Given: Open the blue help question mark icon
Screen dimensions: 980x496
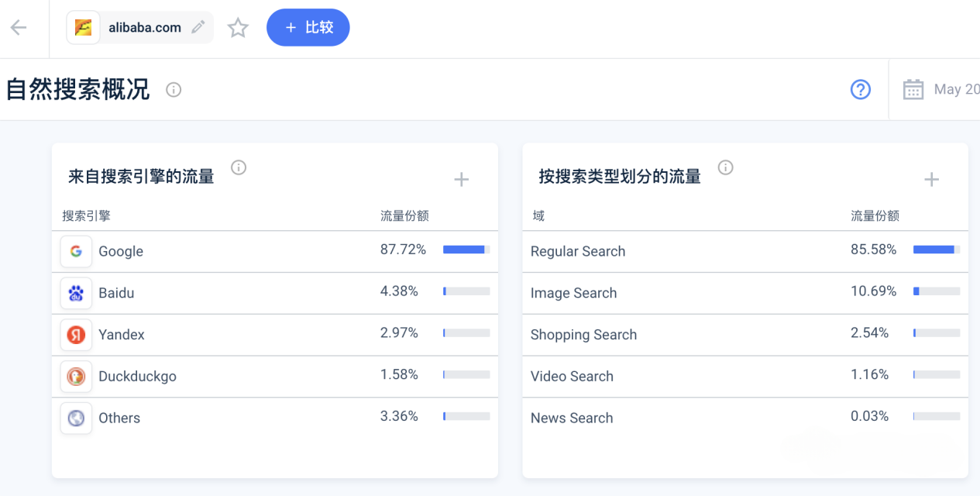Looking at the screenshot, I should pos(861,90).
